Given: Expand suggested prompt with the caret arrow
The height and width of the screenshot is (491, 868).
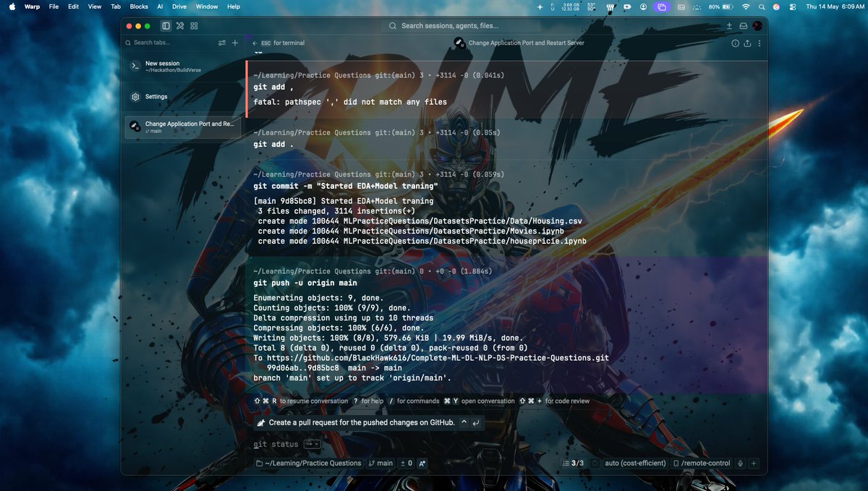Looking at the screenshot, I should 464,422.
